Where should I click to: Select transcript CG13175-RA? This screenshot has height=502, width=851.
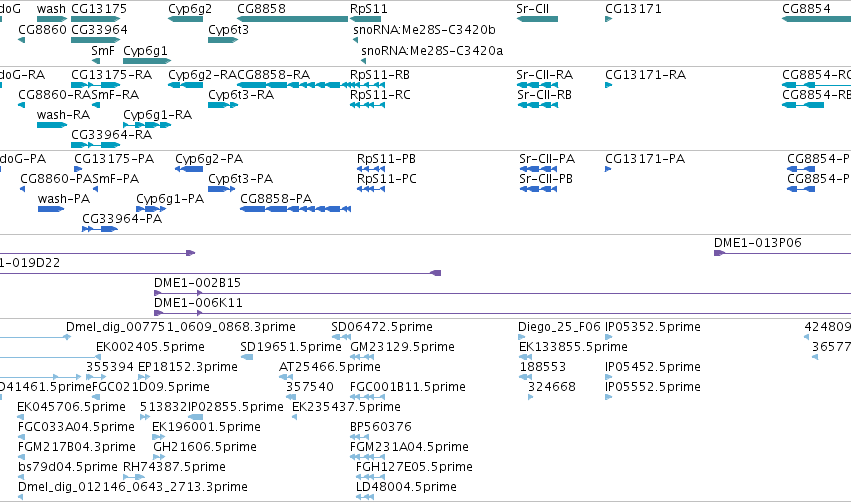[x=112, y=74]
